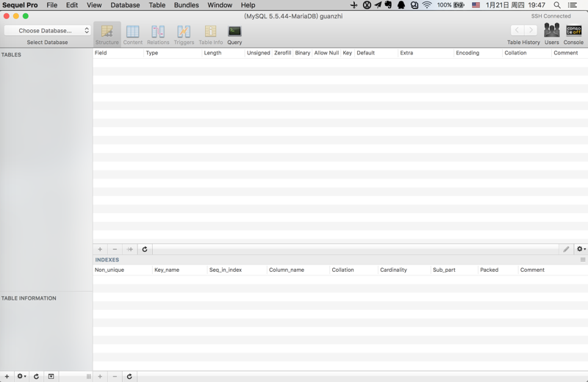Click the Packed column header
This screenshot has height=382, width=588.
[x=498, y=270]
